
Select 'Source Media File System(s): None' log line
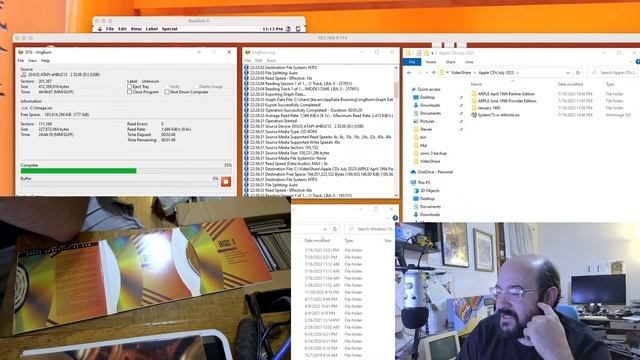coord(287,158)
